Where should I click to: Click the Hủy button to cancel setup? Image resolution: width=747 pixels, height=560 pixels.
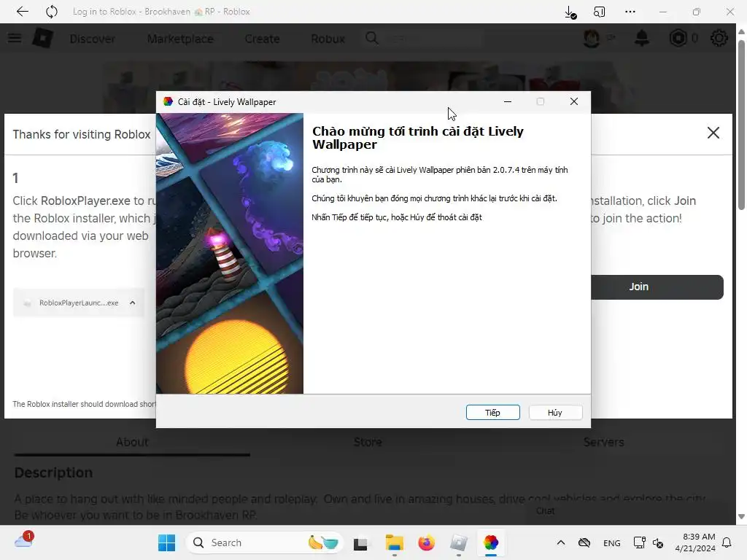click(555, 413)
